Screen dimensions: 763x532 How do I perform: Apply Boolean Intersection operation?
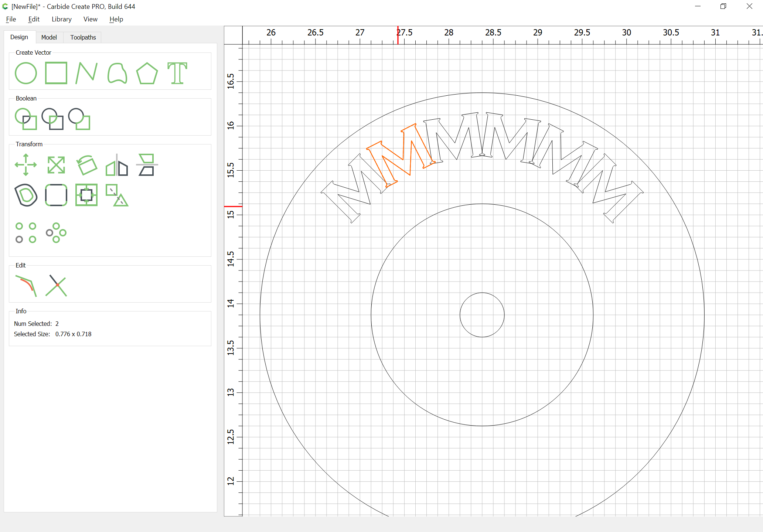pyautogui.click(x=52, y=119)
